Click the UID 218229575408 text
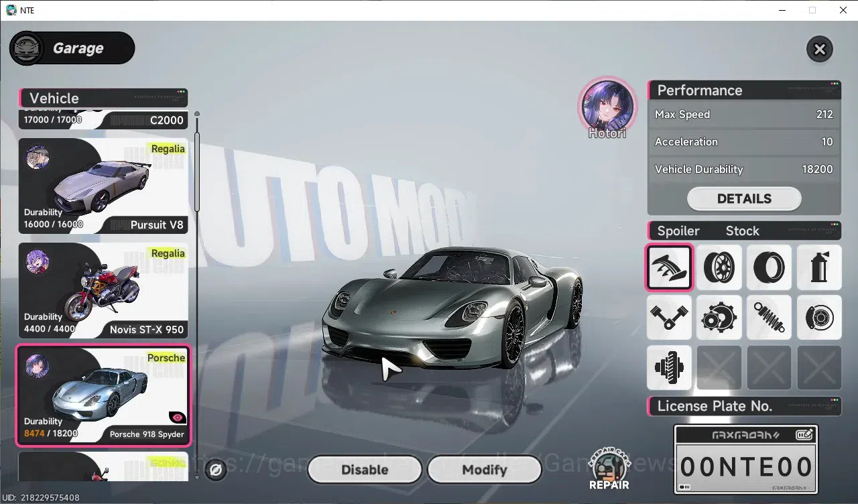 42,498
